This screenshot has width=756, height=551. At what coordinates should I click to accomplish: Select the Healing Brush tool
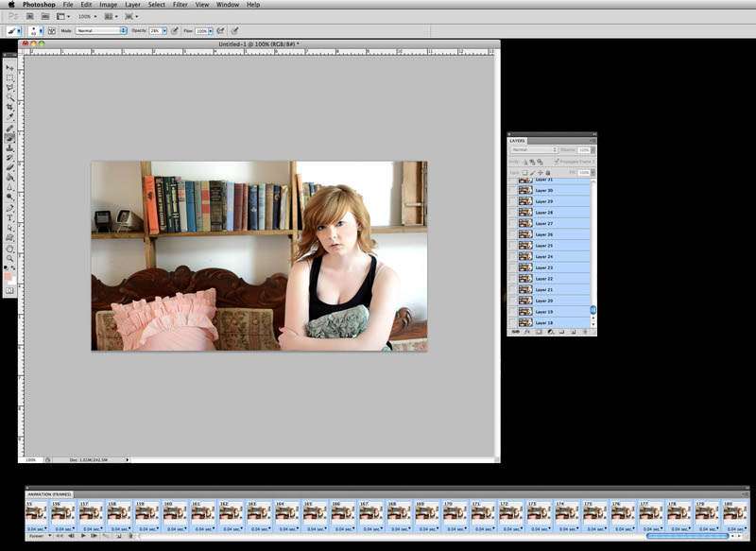9,129
